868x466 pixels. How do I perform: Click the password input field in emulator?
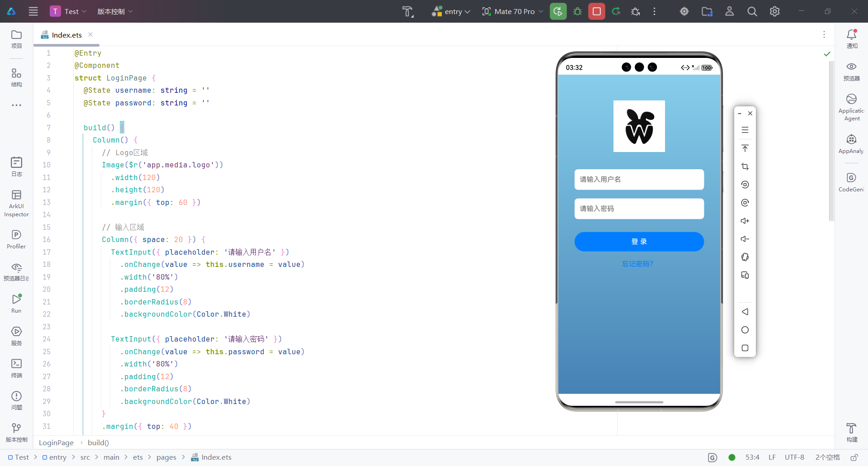639,209
